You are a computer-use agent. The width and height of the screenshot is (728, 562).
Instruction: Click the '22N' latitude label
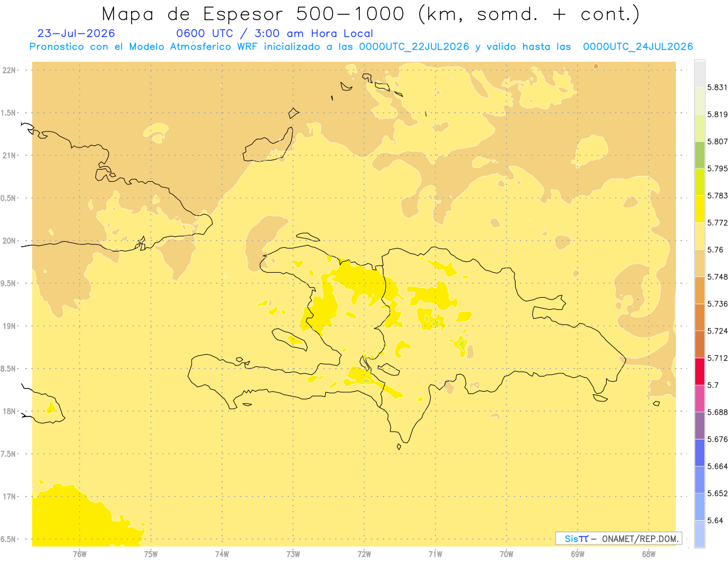(10, 70)
